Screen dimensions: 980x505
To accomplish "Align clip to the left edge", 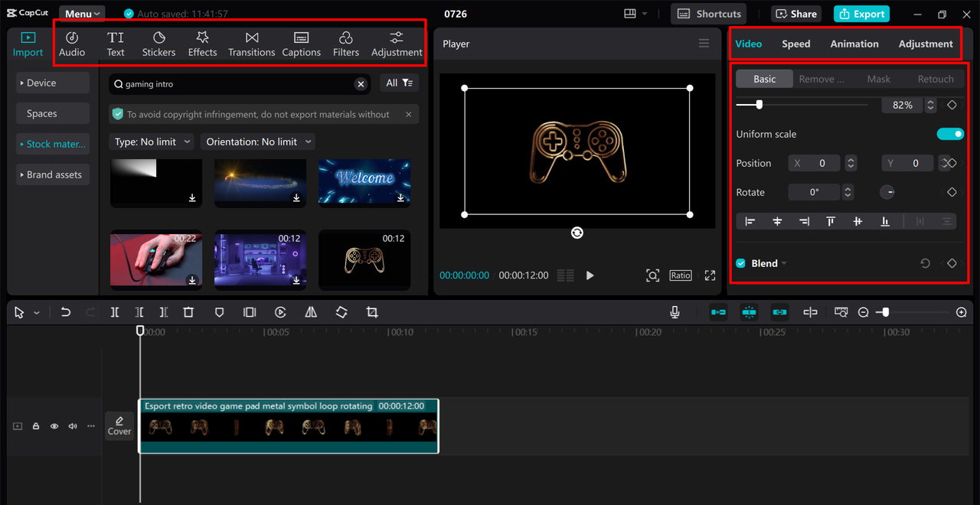I will tap(750, 221).
